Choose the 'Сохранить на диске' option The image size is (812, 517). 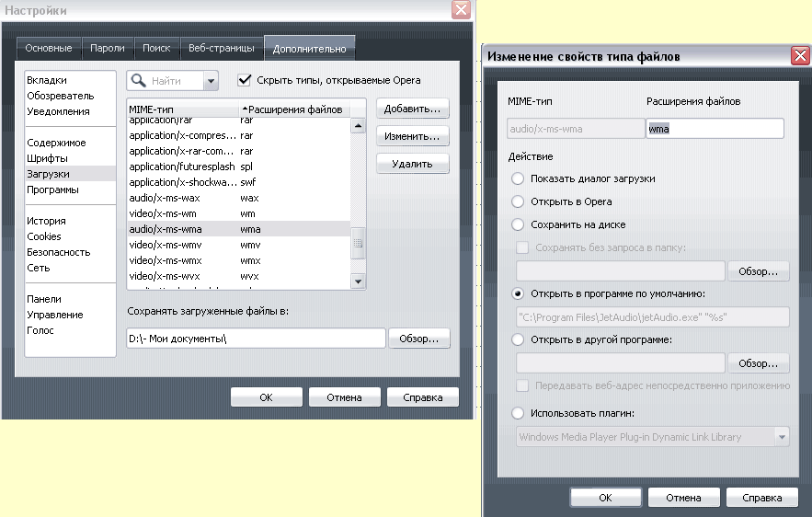[x=518, y=224]
